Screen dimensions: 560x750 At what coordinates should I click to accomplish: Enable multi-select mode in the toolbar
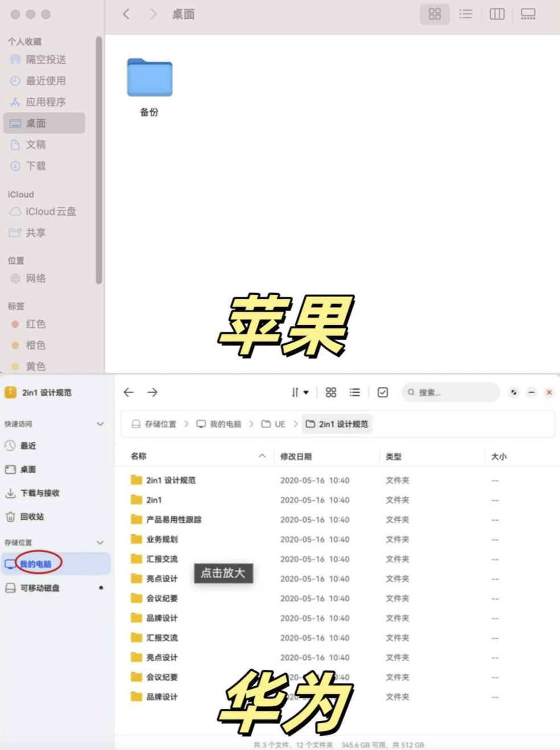[x=382, y=392]
